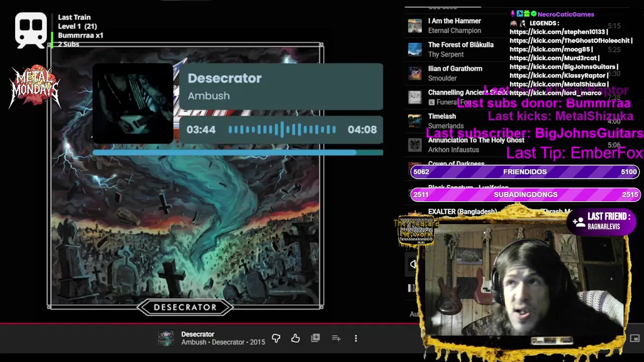
Task: Play the Ilian of Garathorm thumbnail
Action: click(415, 73)
